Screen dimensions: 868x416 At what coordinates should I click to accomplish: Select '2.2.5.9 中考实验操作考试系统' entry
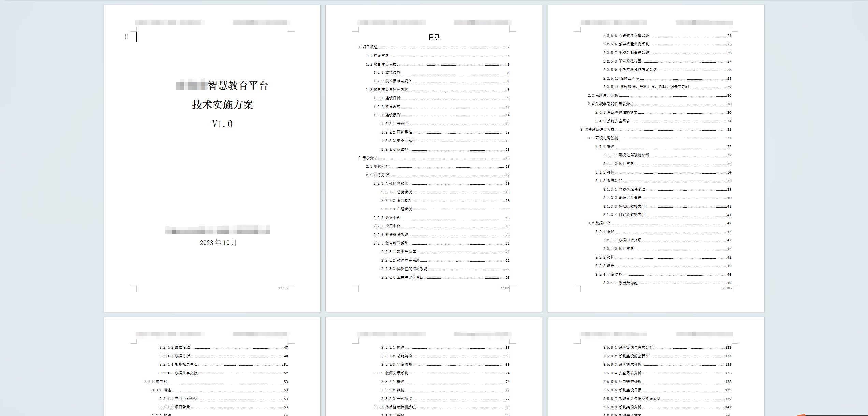667,70
